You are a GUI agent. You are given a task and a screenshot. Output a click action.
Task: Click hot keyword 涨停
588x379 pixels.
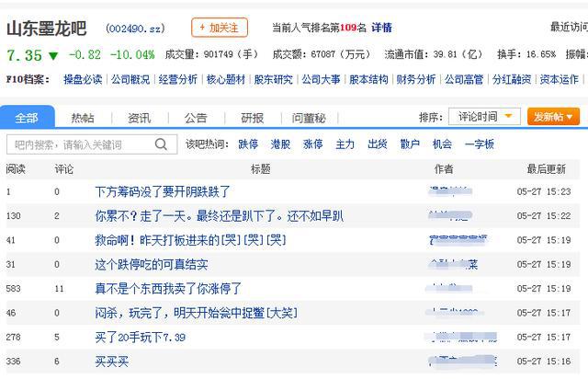(312, 144)
